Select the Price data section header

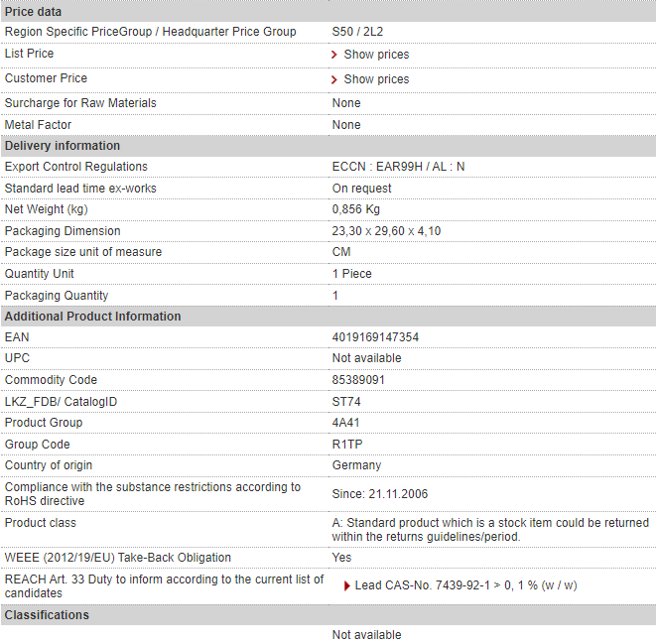click(329, 12)
